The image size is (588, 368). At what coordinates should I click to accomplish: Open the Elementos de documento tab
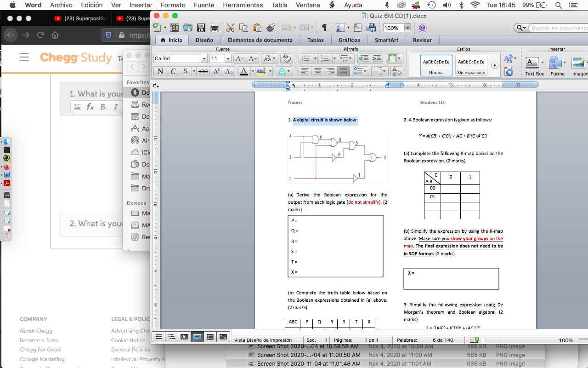point(260,40)
